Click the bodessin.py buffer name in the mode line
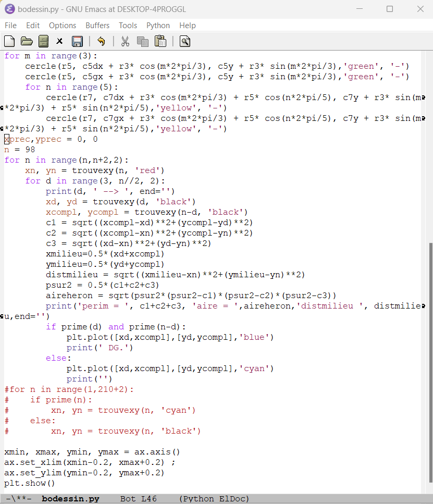 point(70,499)
